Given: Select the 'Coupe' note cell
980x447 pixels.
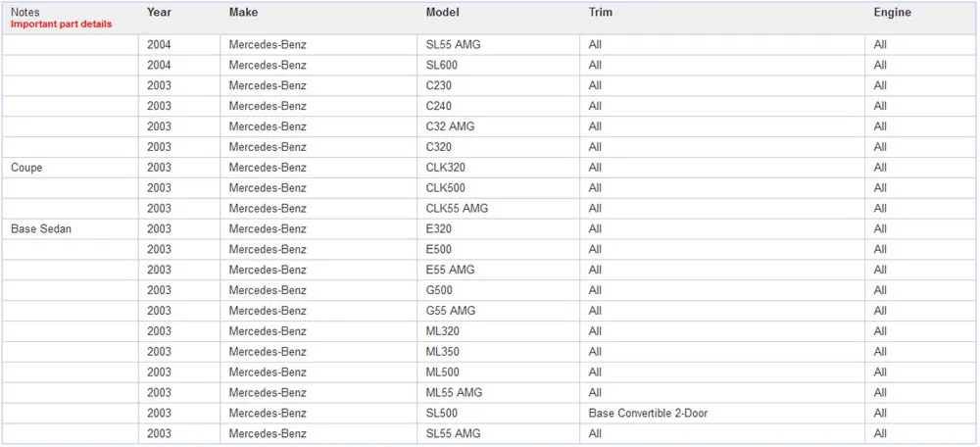Looking at the screenshot, I should (26, 168).
